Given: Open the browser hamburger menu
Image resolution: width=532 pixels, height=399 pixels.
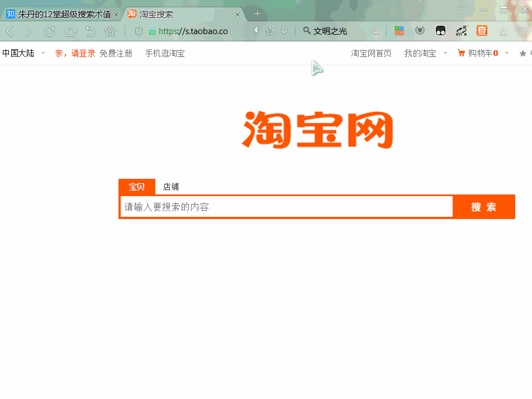Looking at the screenshot, I should (522, 31).
